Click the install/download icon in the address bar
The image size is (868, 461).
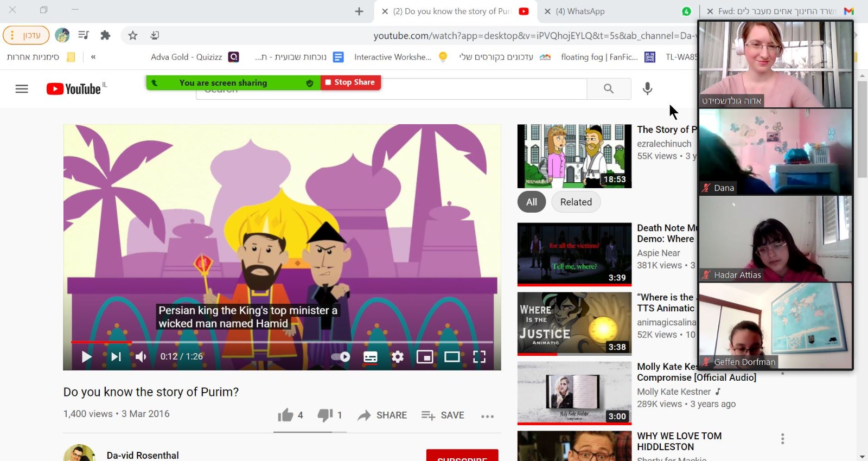(x=155, y=36)
